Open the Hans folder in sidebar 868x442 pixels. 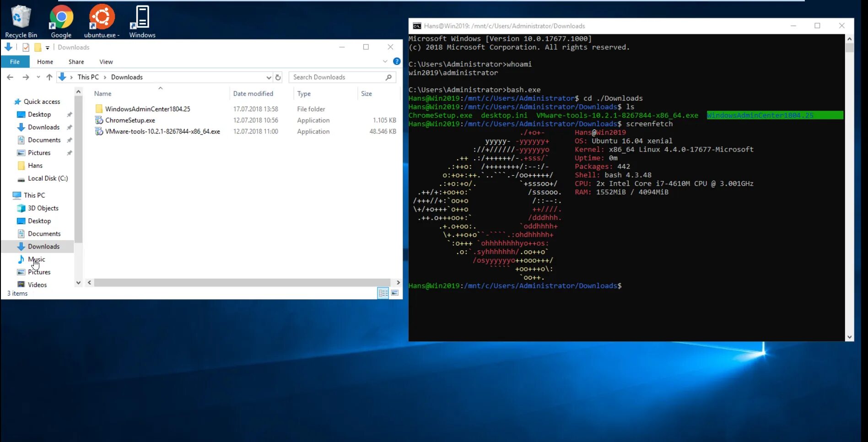35,166
